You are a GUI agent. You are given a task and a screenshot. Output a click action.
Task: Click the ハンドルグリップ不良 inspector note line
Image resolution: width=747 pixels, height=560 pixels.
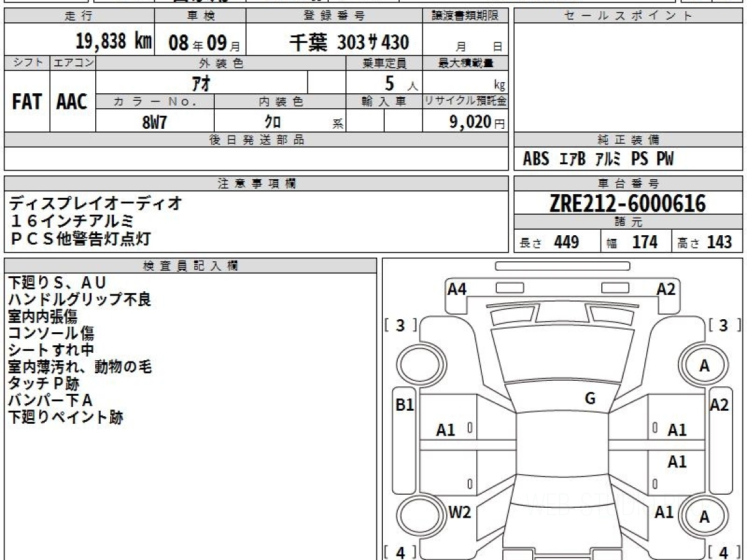pyautogui.click(x=80, y=300)
